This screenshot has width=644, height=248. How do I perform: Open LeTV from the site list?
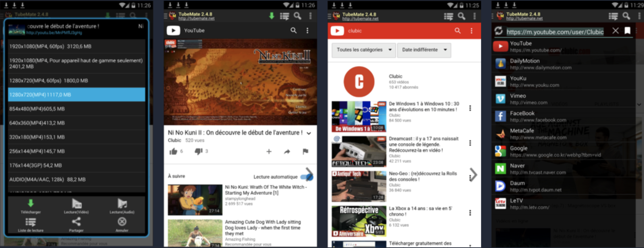click(x=563, y=204)
